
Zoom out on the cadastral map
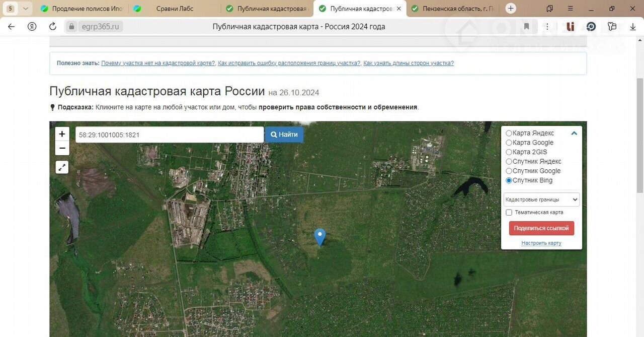[62, 148]
